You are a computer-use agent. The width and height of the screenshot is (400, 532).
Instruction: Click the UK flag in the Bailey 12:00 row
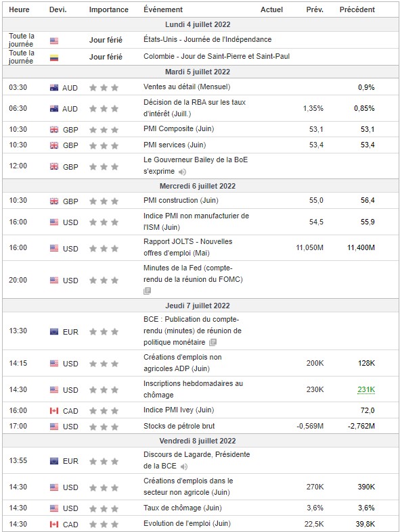[x=54, y=166]
